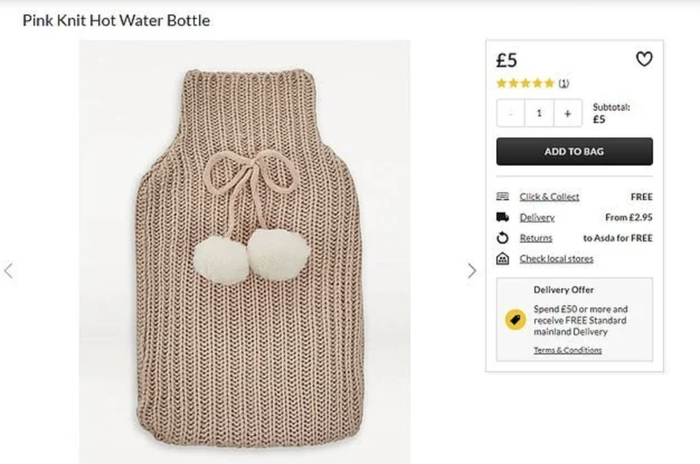Click the quantity input field
The image size is (700, 464).
pyautogui.click(x=539, y=114)
